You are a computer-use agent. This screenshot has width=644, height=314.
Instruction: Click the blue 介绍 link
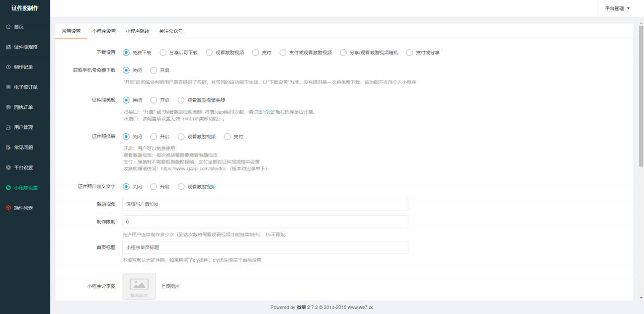pos(269,112)
